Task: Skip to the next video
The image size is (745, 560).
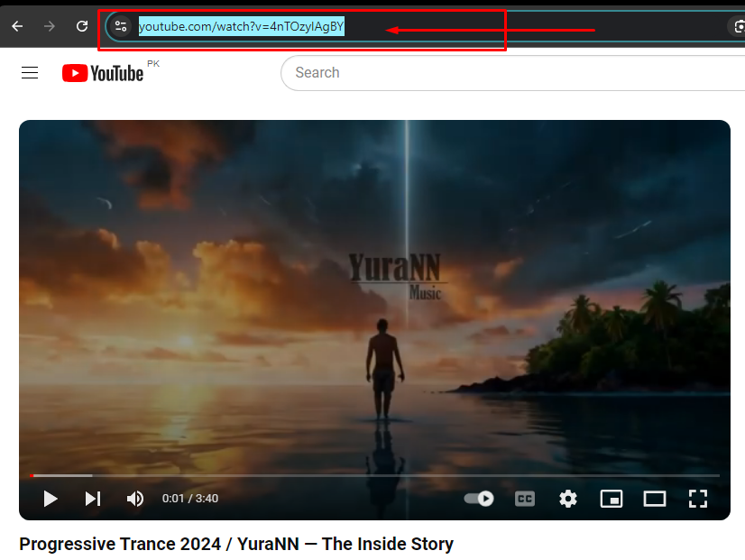Action: pos(93,499)
